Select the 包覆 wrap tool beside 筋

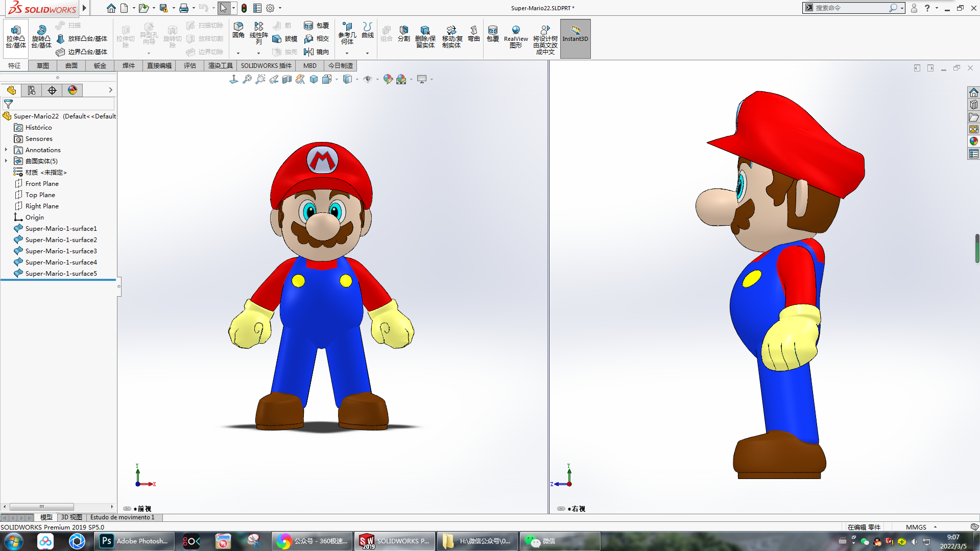point(317,26)
